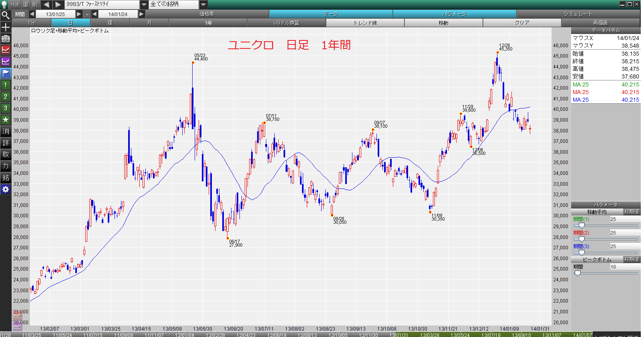Open the 価格帯 price range tab

[x=207, y=14]
